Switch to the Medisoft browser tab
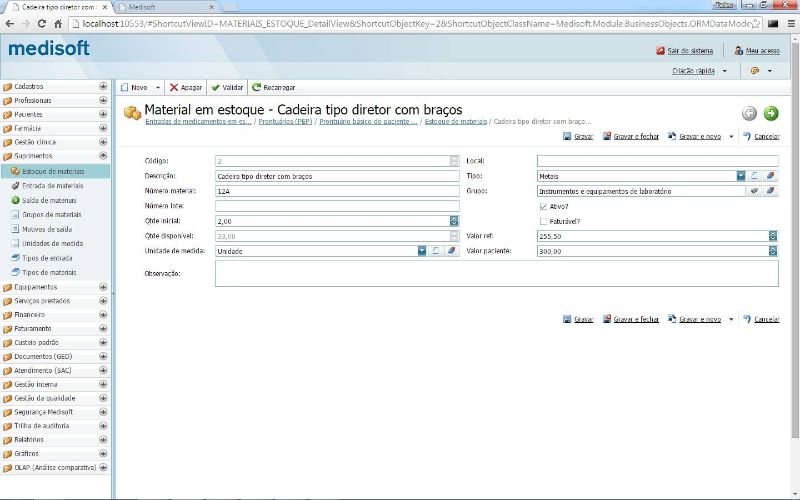Image resolution: width=800 pixels, height=500 pixels. (166, 7)
